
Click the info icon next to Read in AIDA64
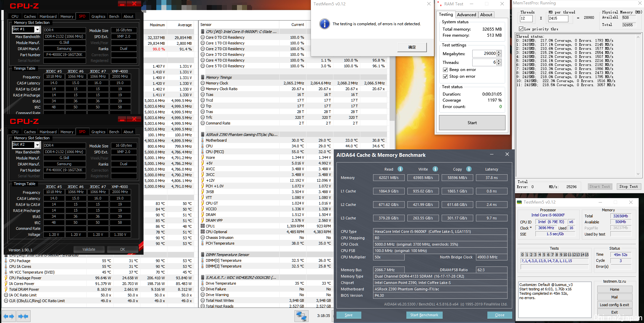pyautogui.click(x=400, y=169)
